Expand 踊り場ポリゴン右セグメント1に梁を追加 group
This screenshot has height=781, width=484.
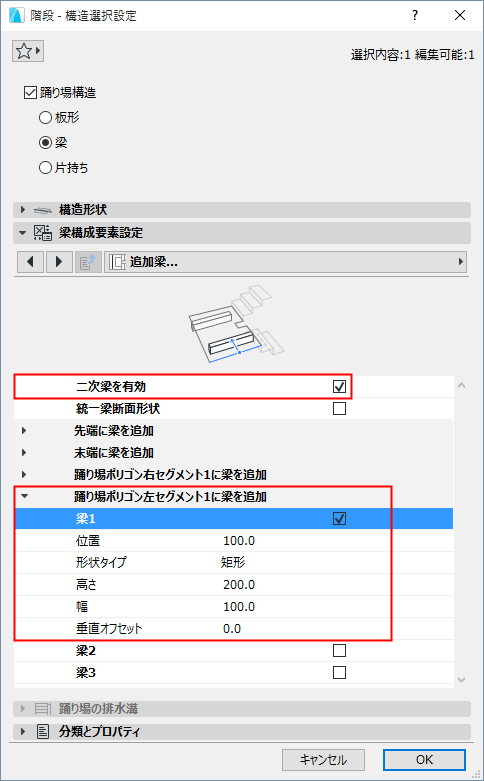click(23, 475)
